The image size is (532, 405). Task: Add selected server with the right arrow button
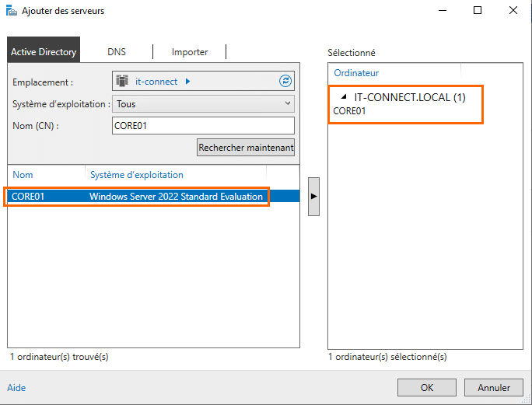point(313,197)
